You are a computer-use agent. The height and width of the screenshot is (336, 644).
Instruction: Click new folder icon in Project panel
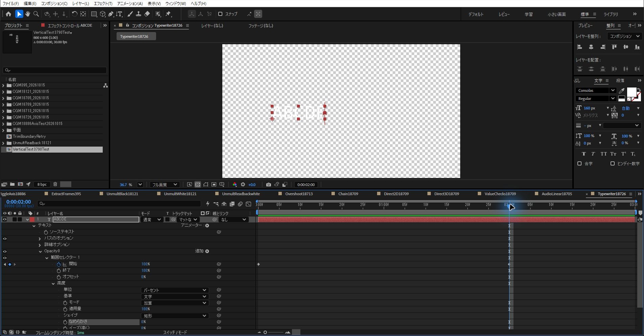tap(12, 184)
